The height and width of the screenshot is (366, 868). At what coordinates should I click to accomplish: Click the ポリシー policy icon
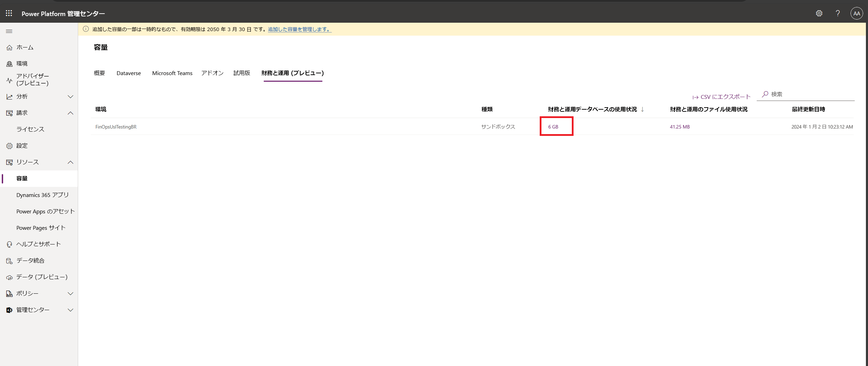click(9, 294)
